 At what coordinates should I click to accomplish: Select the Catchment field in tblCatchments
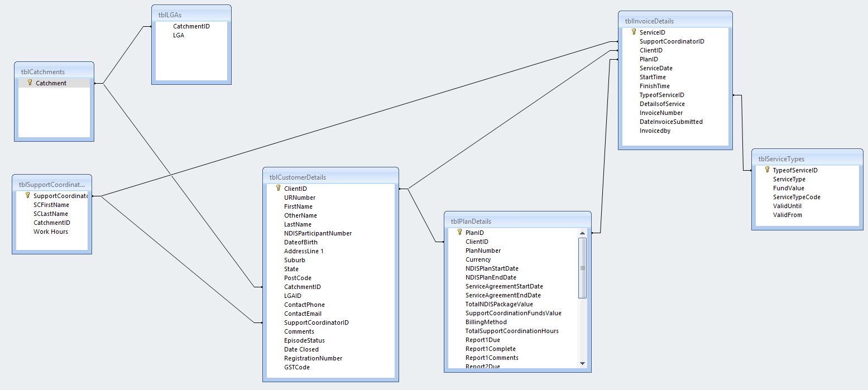click(51, 83)
